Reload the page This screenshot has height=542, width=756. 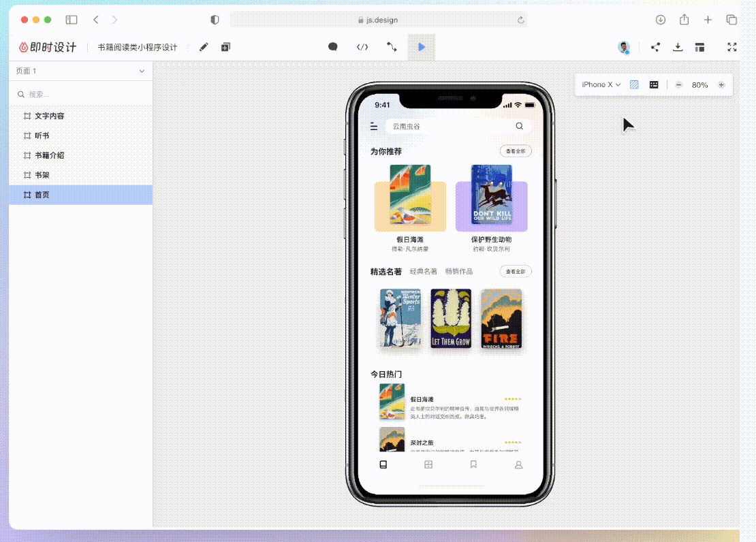(x=520, y=20)
